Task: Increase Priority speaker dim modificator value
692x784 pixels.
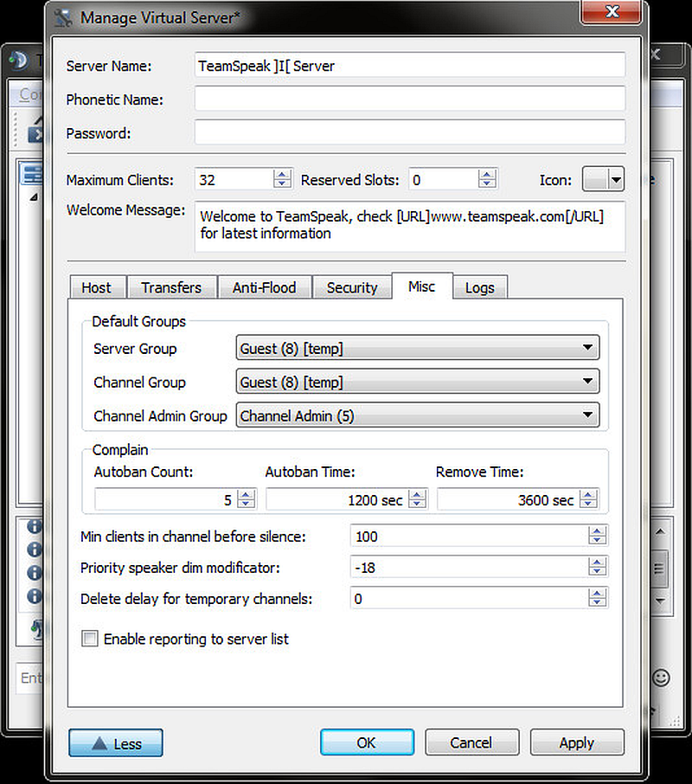Action: (597, 562)
